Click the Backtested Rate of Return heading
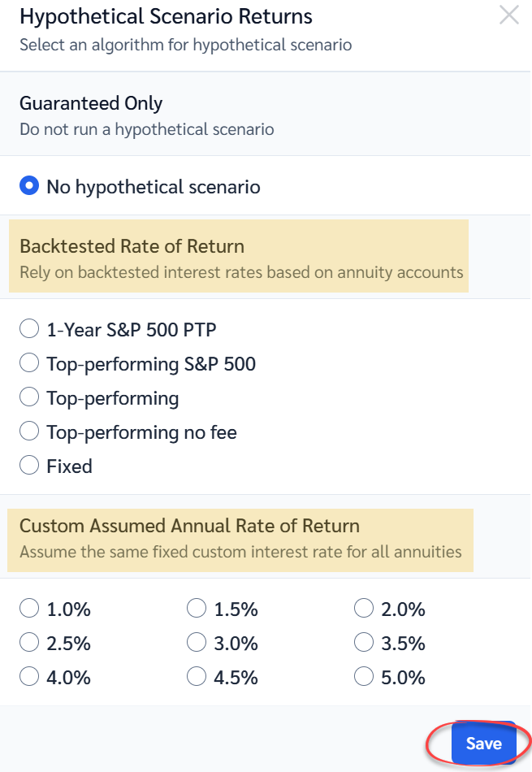This screenshot has height=772, width=532. point(132,246)
